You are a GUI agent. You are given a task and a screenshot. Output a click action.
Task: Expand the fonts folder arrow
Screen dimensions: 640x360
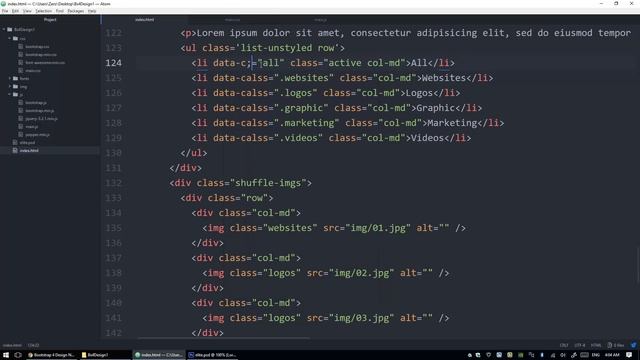[10, 78]
